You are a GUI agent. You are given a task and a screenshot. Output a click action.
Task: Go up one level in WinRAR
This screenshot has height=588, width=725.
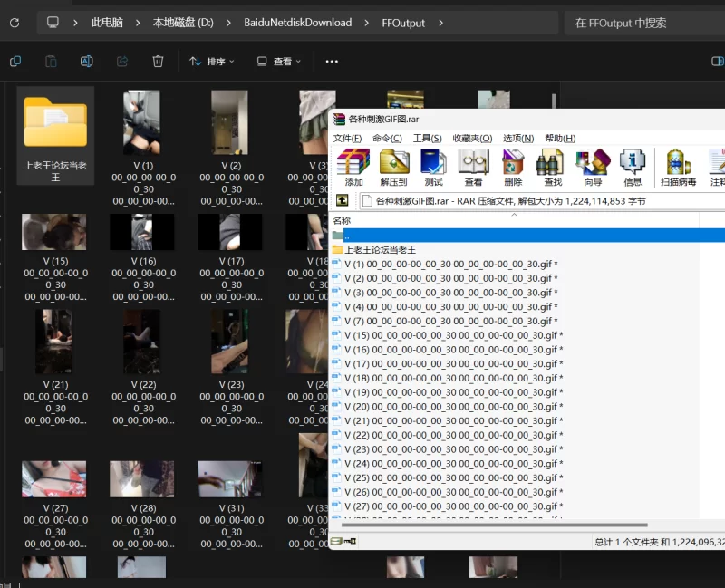pos(343,201)
